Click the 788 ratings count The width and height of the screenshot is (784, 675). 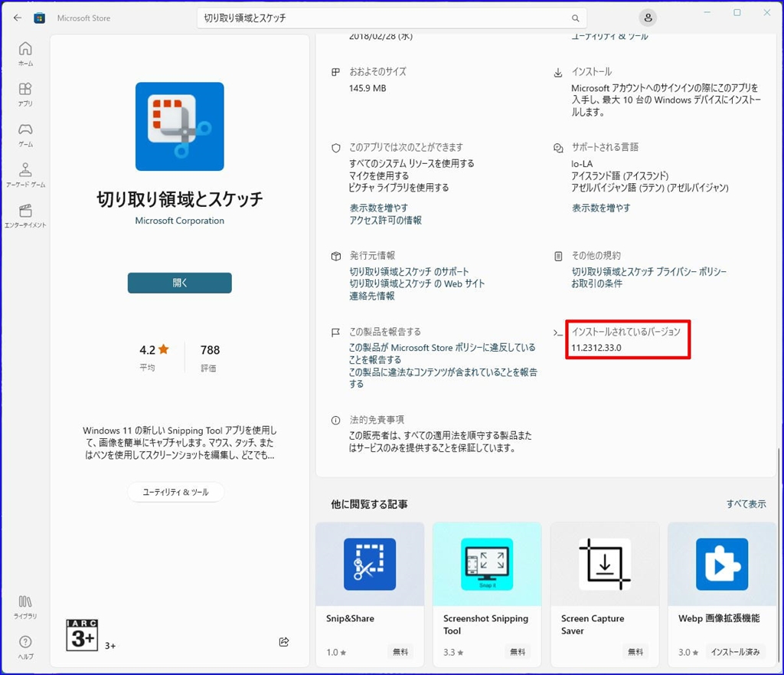(210, 350)
